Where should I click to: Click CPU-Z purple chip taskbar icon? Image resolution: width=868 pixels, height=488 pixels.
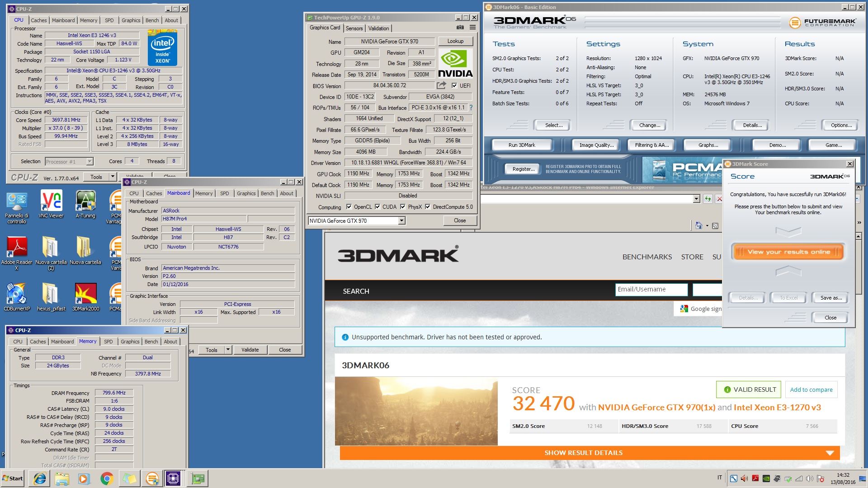coord(173,478)
